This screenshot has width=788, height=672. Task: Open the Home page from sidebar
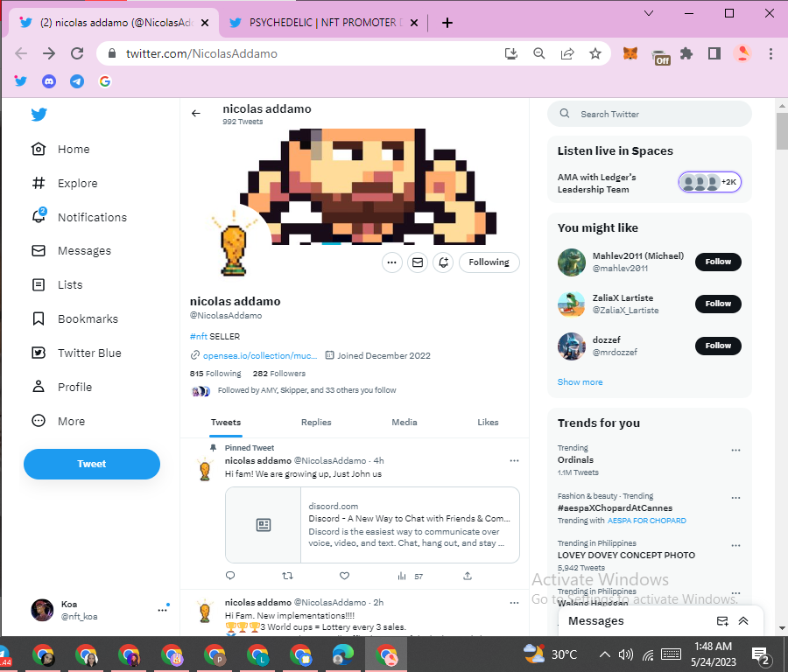[60, 149]
